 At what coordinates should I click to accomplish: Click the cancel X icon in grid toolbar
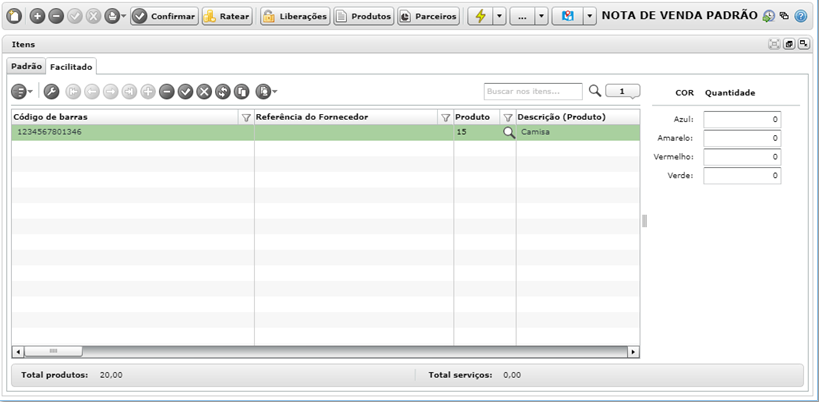[x=204, y=92]
